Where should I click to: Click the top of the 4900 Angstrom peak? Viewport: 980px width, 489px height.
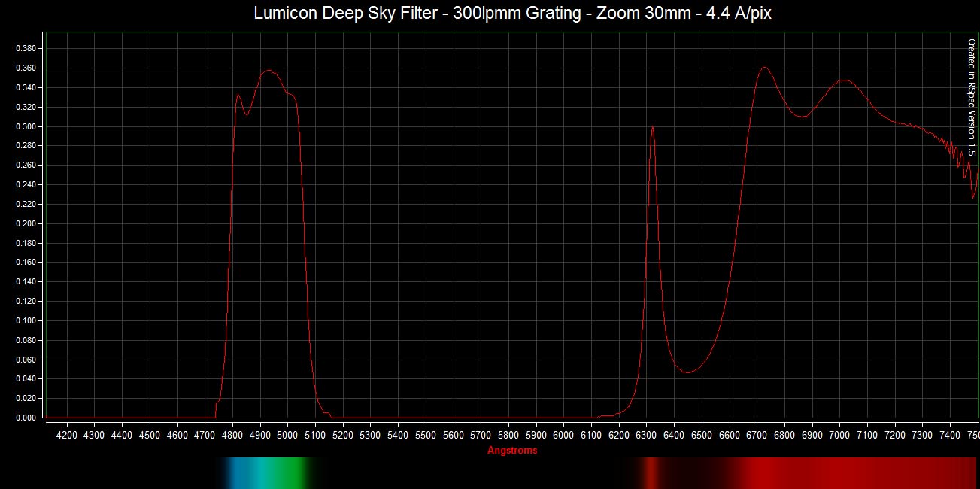268,71
